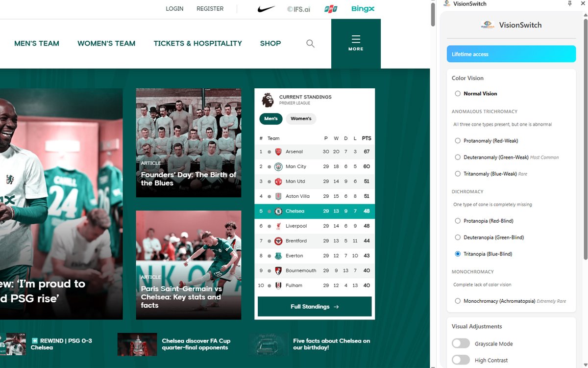
Task: Open the MORE hamburger menu
Action: [356, 43]
